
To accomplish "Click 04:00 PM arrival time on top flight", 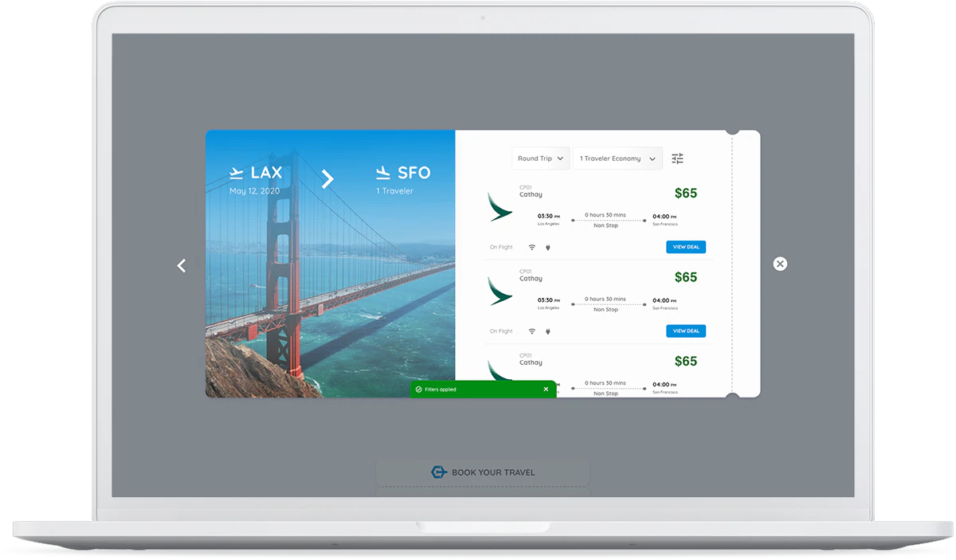I will pyautogui.click(x=664, y=216).
